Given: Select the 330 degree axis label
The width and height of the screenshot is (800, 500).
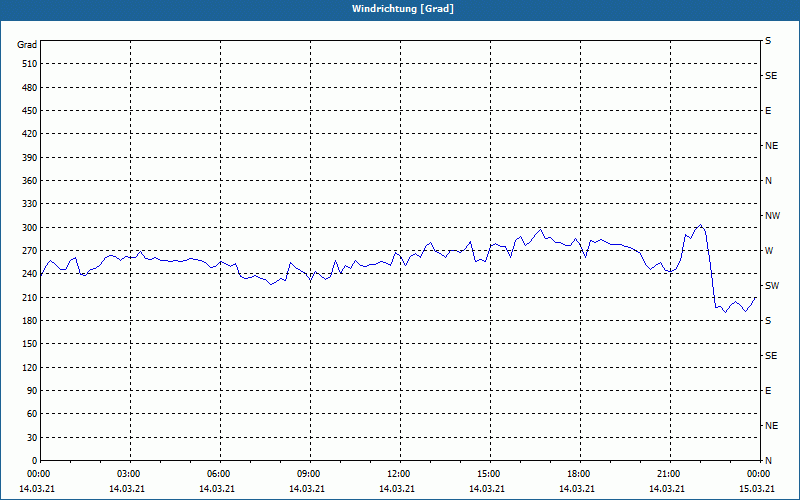Looking at the screenshot, I should 30,204.
